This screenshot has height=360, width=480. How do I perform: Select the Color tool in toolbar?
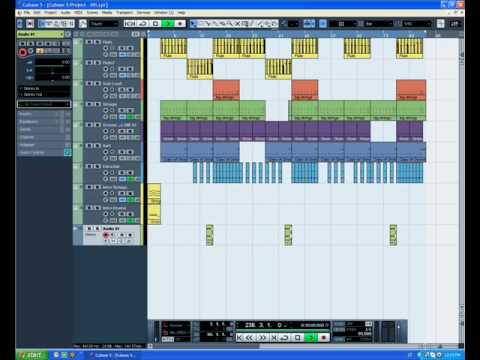[x=274, y=24]
